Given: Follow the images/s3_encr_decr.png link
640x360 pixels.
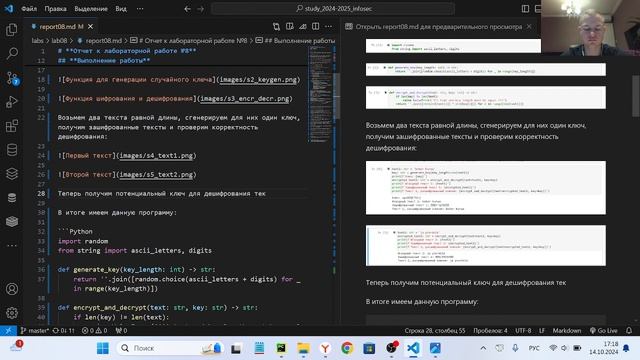Looking at the screenshot, I should (x=245, y=99).
